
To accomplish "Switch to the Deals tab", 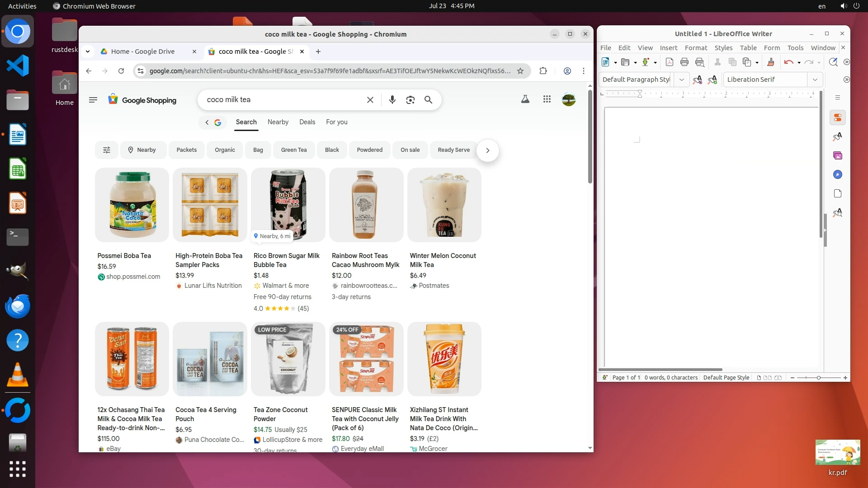I will click(x=307, y=122).
